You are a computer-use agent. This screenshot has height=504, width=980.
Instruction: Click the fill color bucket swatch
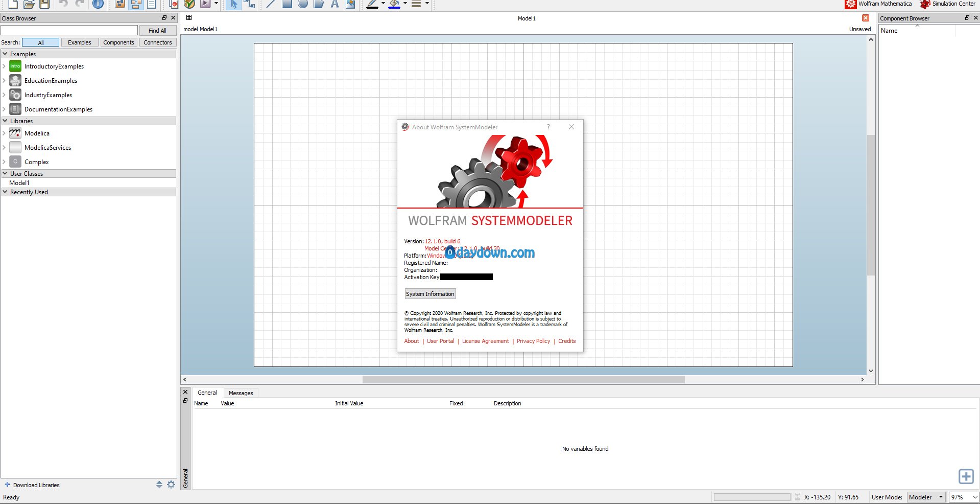pyautogui.click(x=394, y=4)
